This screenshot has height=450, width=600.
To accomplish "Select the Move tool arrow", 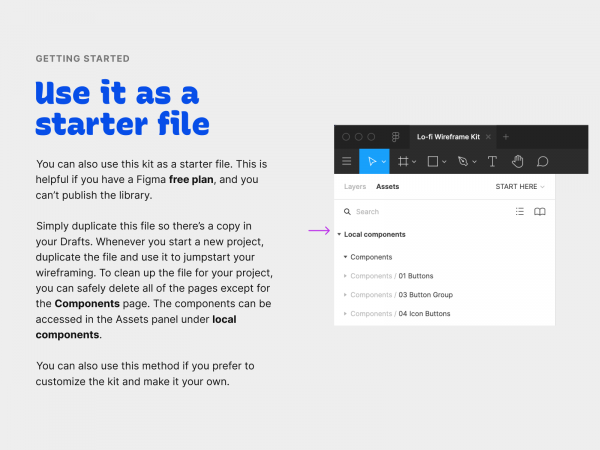I will click(x=372, y=161).
